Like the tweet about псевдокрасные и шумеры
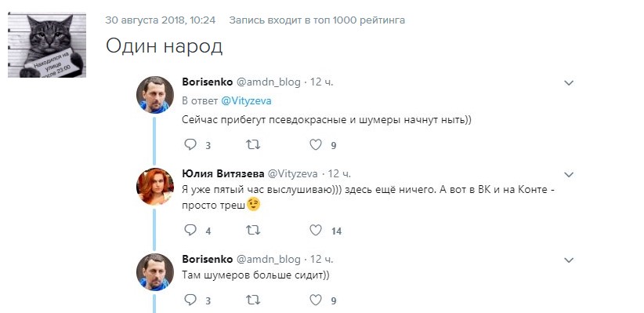The image size is (644, 313). coord(316,145)
